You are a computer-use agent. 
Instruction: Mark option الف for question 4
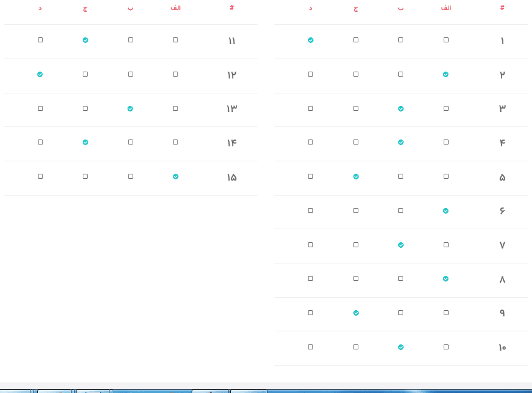pyautogui.click(x=446, y=142)
